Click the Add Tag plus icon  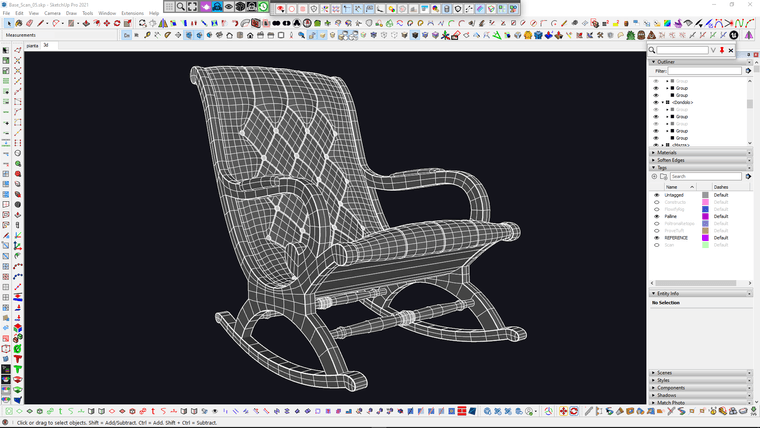[x=654, y=176]
